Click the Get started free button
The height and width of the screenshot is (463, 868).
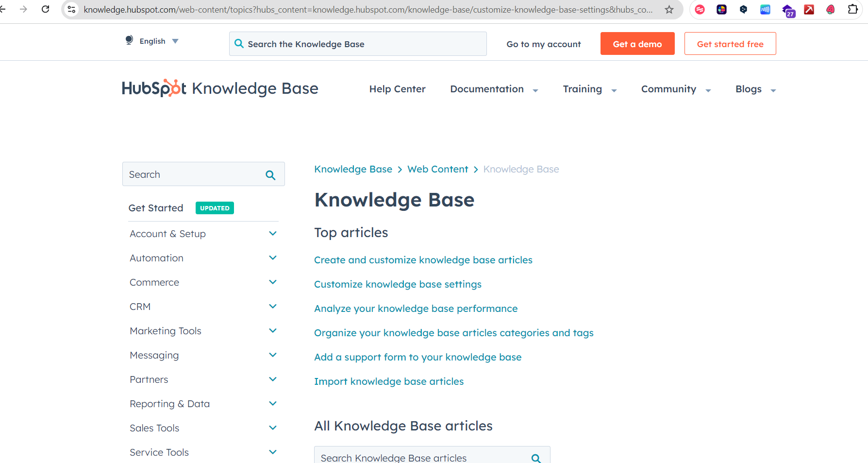730,43
